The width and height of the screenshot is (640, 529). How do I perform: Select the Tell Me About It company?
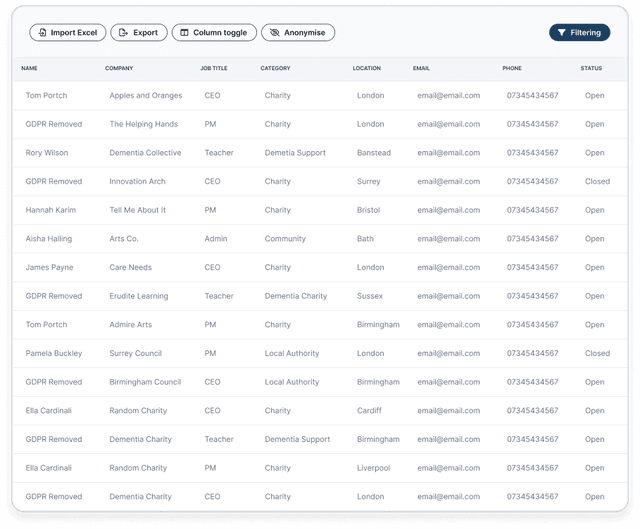coord(138,210)
